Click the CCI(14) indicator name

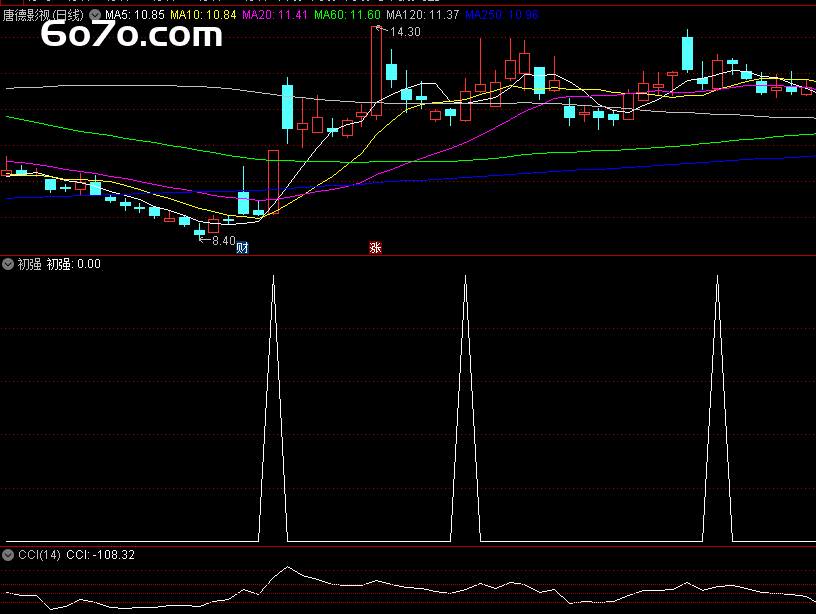pos(39,555)
